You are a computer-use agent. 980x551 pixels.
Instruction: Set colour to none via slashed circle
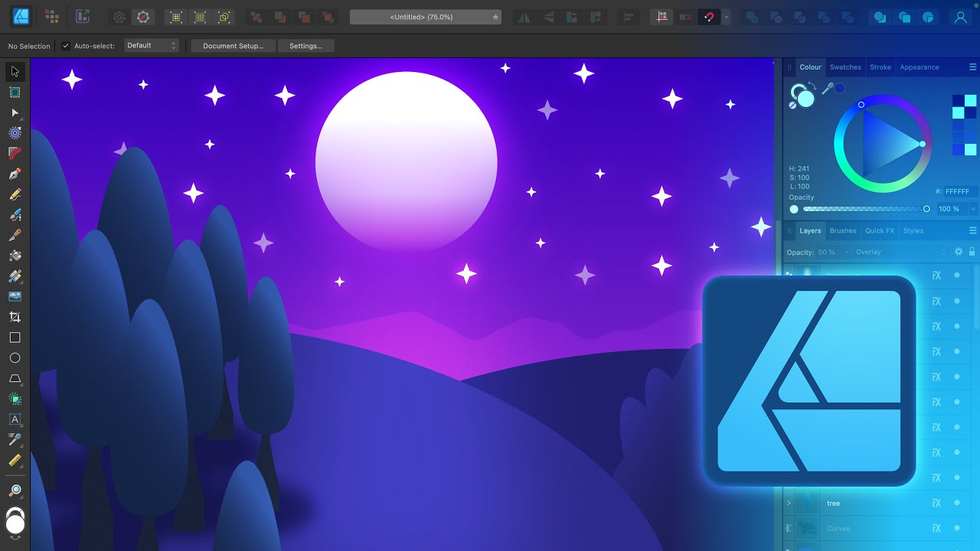click(793, 105)
